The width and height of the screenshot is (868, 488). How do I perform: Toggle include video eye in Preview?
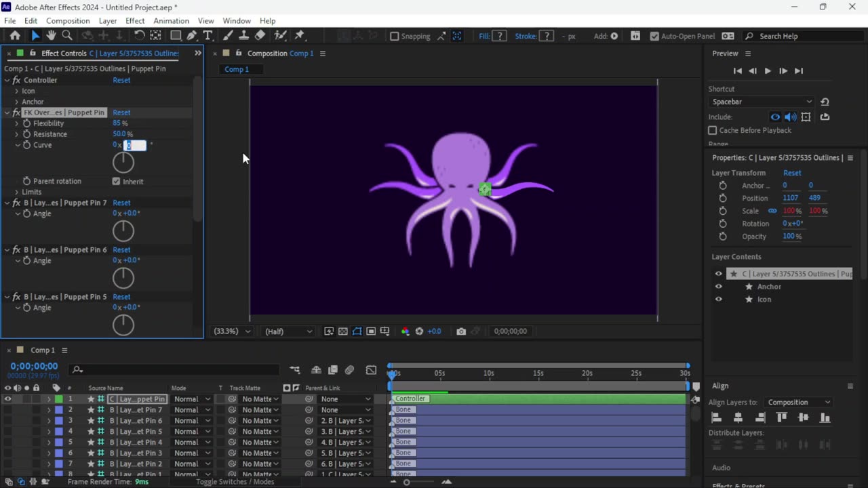click(775, 117)
